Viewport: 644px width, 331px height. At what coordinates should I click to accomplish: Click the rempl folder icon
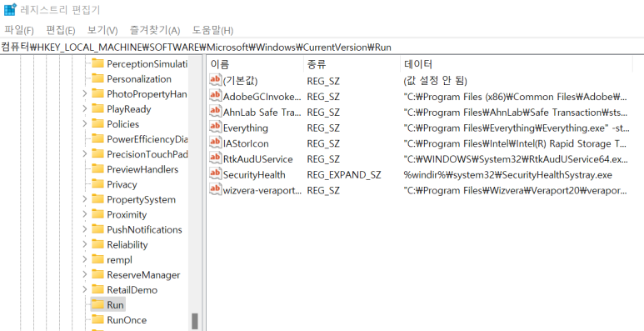pyautogui.click(x=97, y=259)
